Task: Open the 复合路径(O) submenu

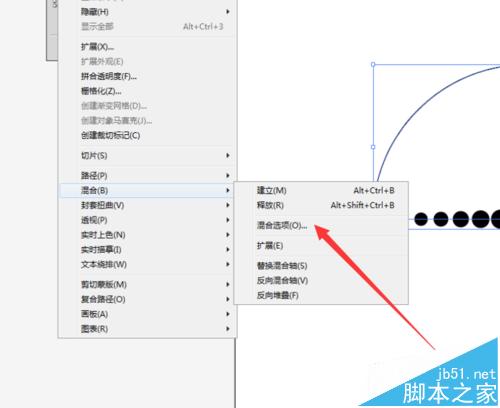Action: coord(147,299)
